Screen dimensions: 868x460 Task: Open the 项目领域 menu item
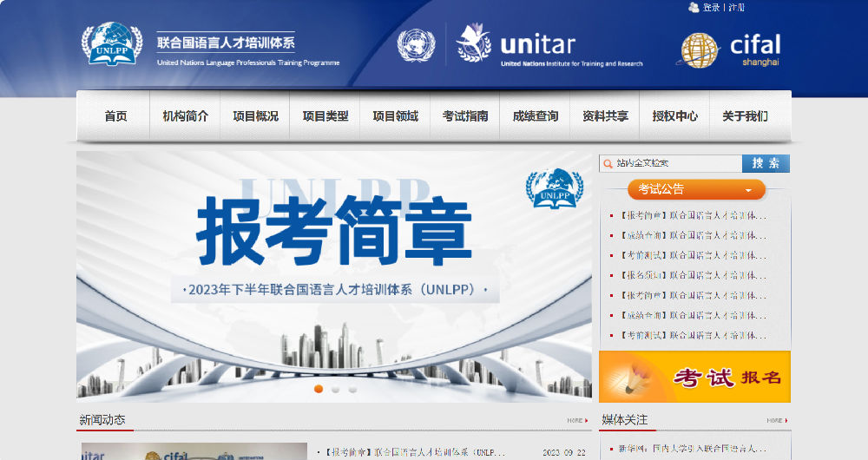click(x=395, y=116)
